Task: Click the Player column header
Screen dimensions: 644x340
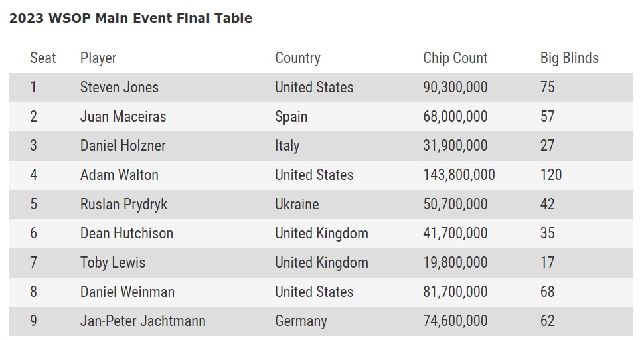Action: pos(98,58)
